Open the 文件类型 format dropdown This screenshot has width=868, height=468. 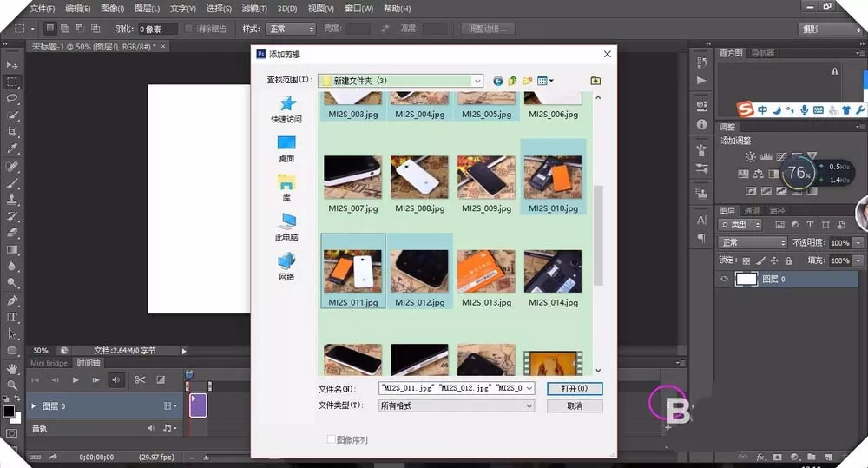457,406
